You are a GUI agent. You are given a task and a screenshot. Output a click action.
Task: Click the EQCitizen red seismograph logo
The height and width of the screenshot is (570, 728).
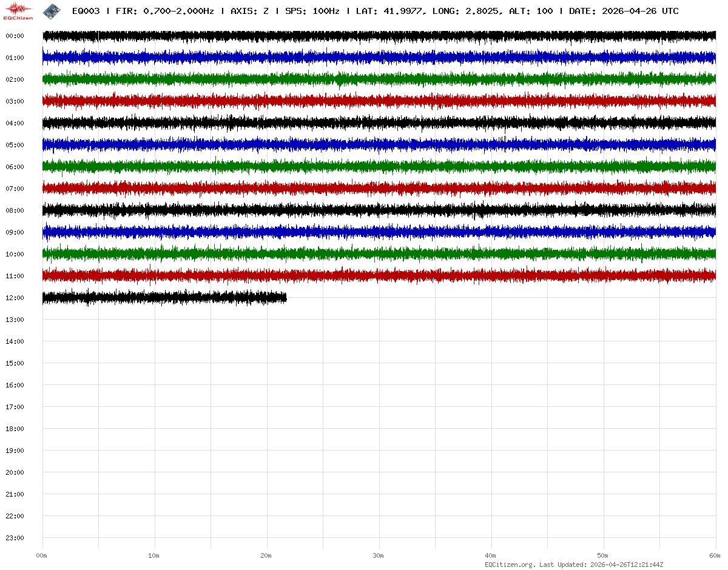18,10
